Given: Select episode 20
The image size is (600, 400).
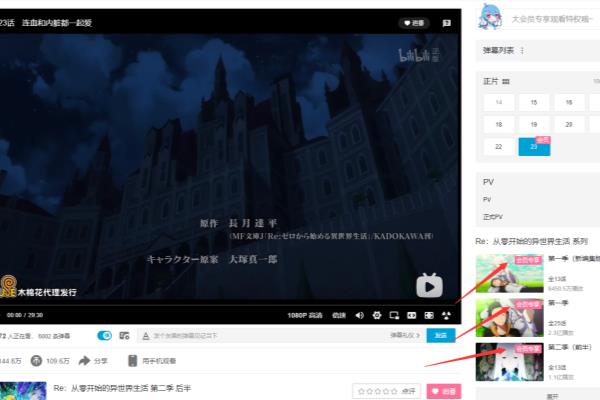Looking at the screenshot, I should click(x=569, y=124).
